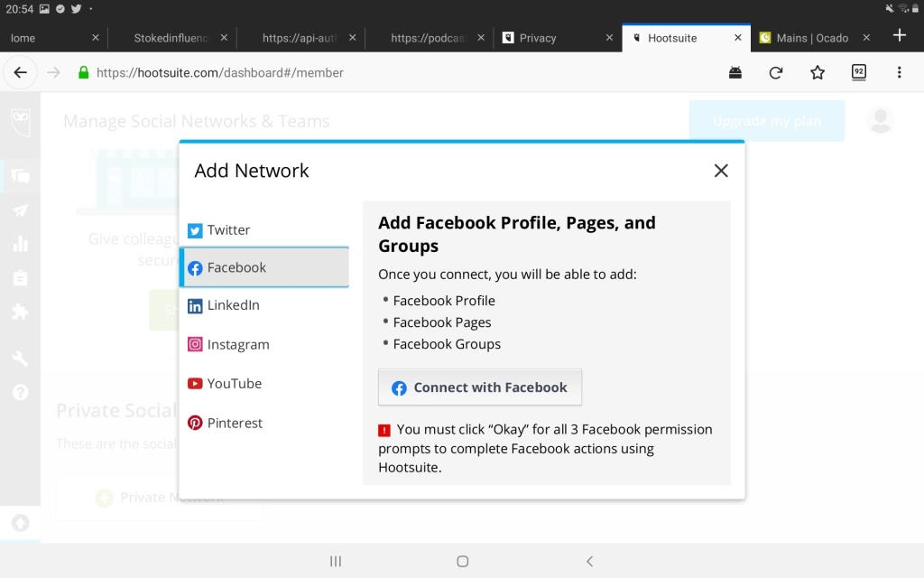Click Connect with Facebook button

click(x=480, y=387)
